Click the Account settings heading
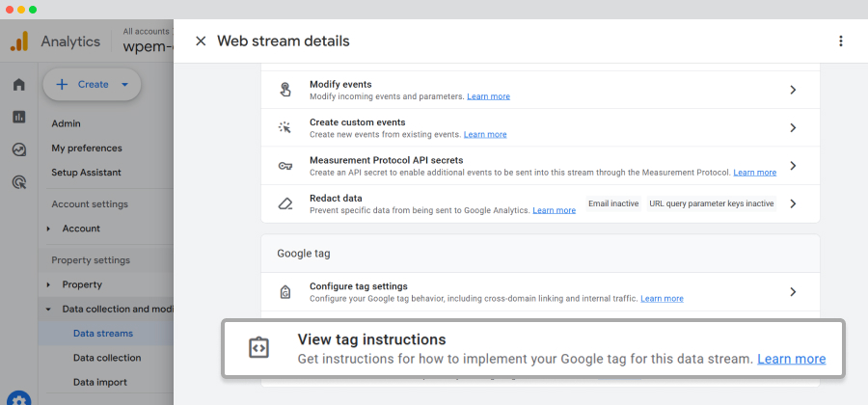868x405 pixels. pyautogui.click(x=90, y=204)
